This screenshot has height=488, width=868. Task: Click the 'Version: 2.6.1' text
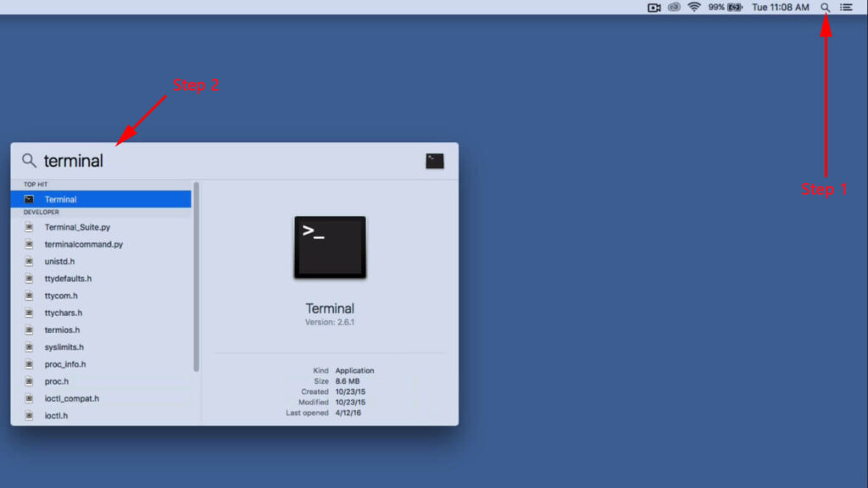click(330, 322)
